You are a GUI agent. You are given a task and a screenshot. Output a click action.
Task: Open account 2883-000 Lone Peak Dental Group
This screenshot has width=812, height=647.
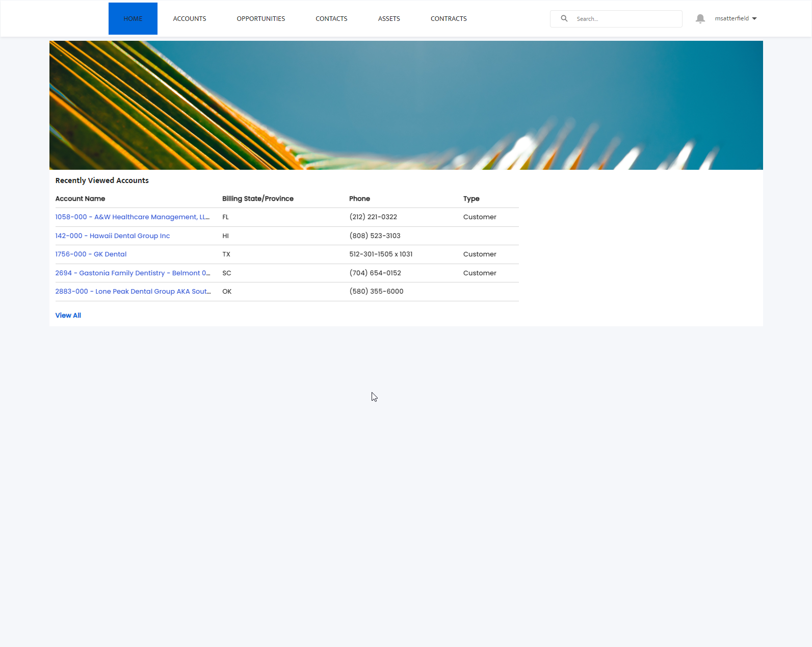click(x=133, y=292)
